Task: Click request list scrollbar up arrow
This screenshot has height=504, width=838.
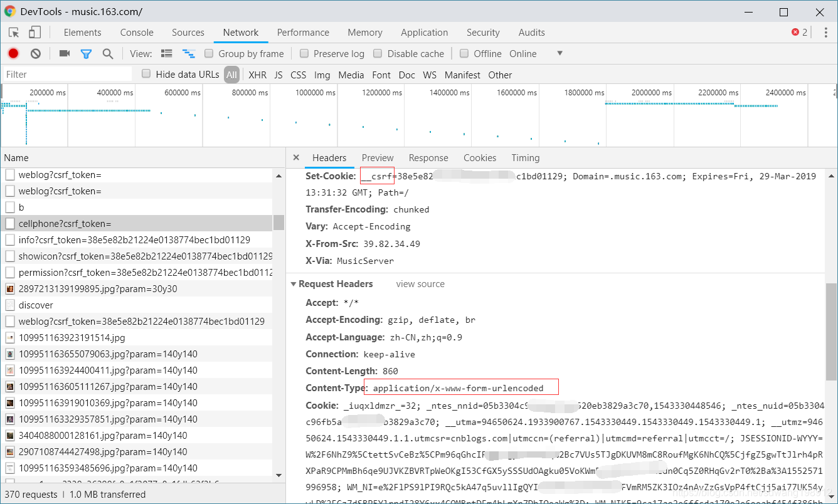Action: [x=279, y=176]
